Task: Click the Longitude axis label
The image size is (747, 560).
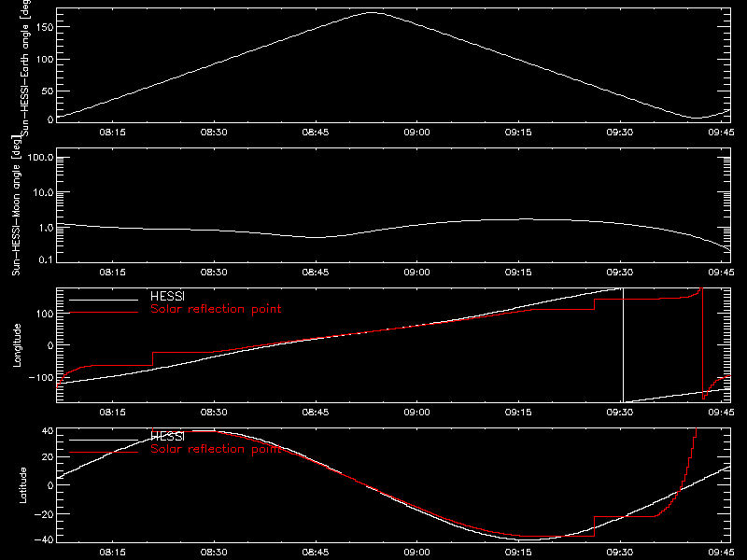Action: [17, 345]
